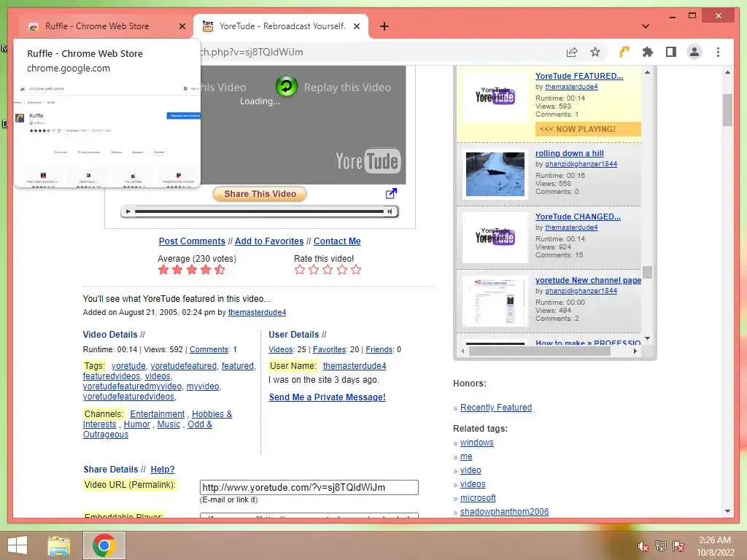Click the green Replay this Video icon
The height and width of the screenshot is (560, 747).
(286, 87)
